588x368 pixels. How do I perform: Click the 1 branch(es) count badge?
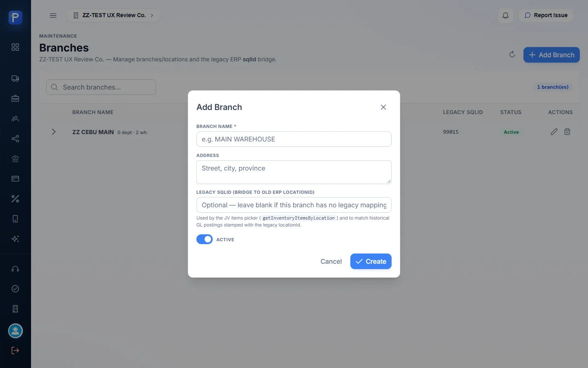(553, 87)
